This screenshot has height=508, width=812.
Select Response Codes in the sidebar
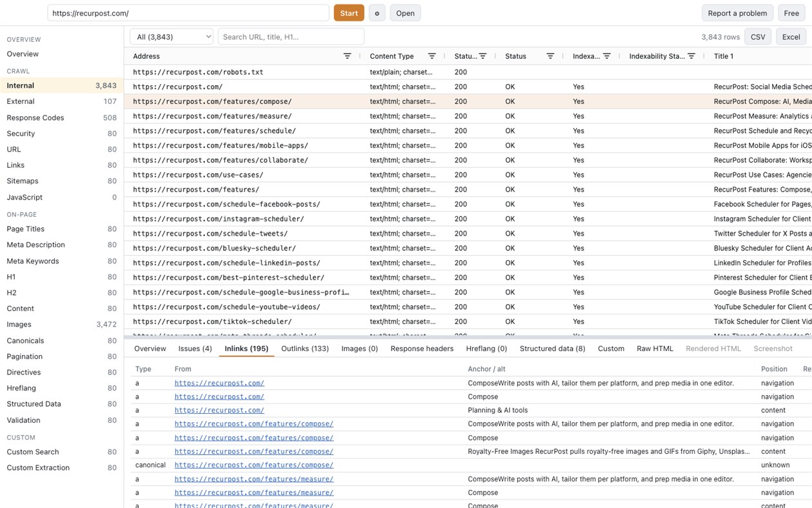point(62,118)
